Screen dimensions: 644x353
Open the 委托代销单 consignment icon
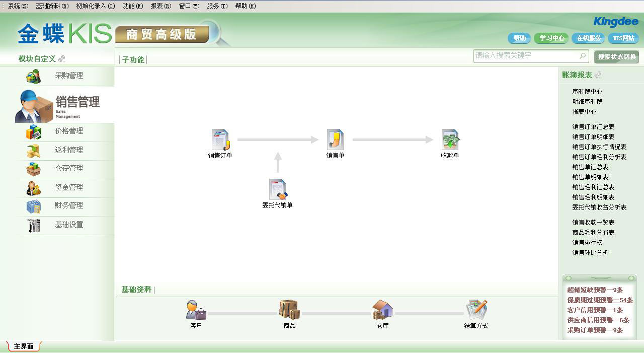click(278, 189)
